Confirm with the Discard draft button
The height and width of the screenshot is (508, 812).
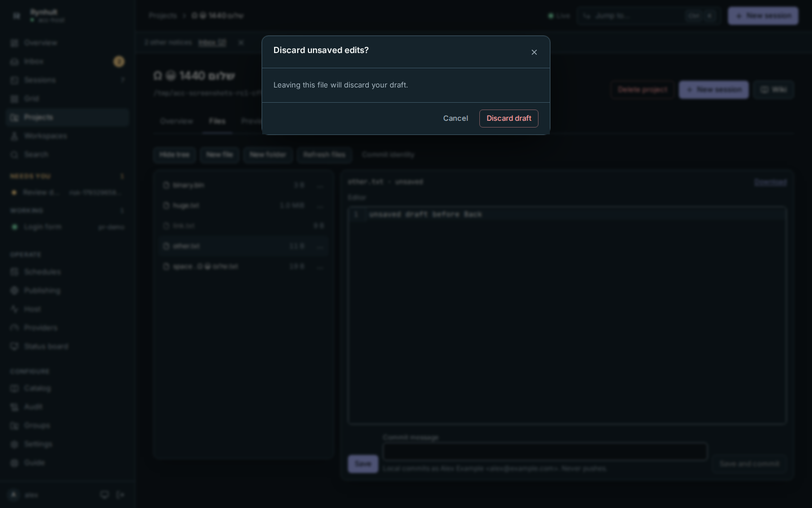coord(509,119)
